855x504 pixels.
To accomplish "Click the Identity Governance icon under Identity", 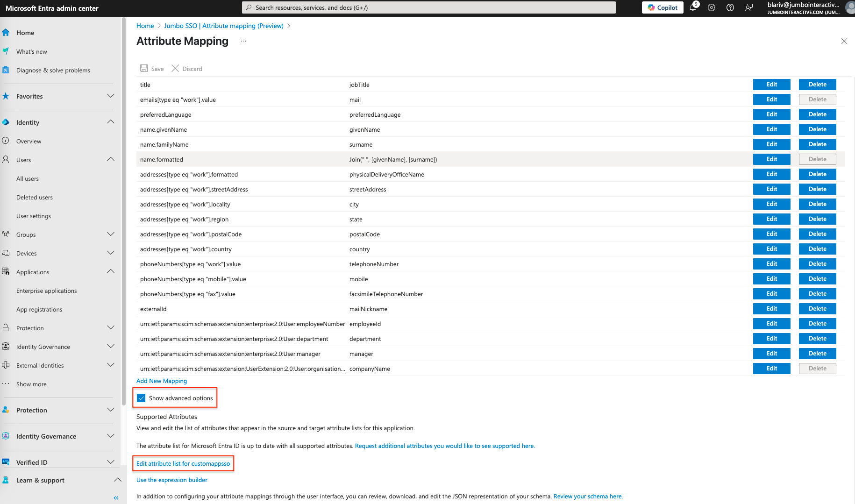I will point(6,346).
